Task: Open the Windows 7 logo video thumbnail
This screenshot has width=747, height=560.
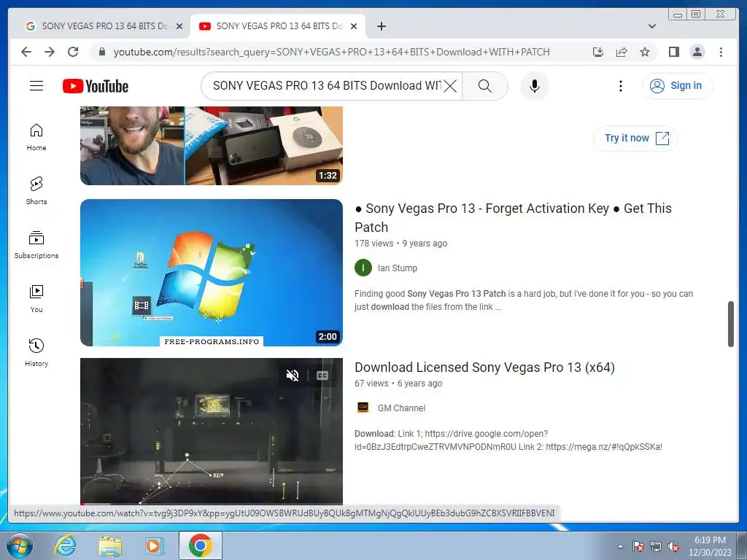Action: coord(211,273)
